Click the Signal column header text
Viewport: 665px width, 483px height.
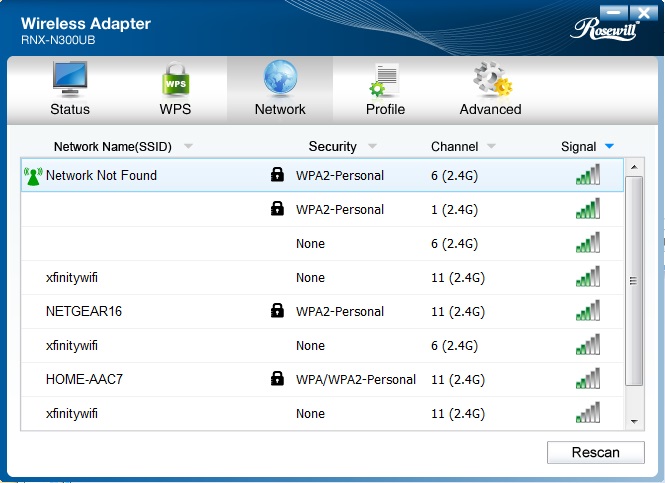578,147
